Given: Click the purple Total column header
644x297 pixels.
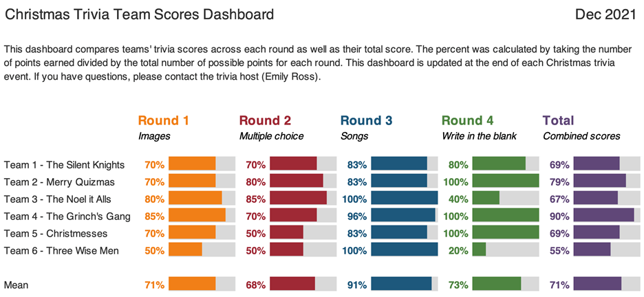Looking at the screenshot, I should pyautogui.click(x=558, y=120).
